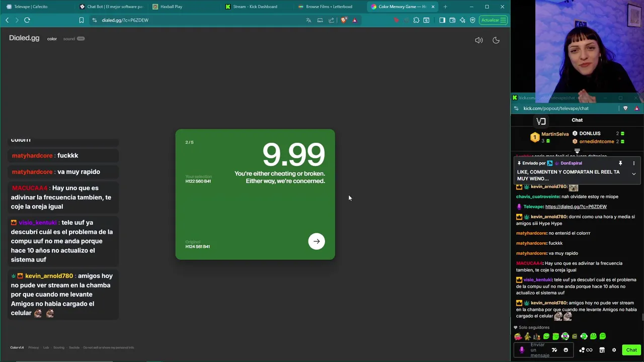Close the Color Memory Game tab
644x362 pixels.
(x=433, y=7)
